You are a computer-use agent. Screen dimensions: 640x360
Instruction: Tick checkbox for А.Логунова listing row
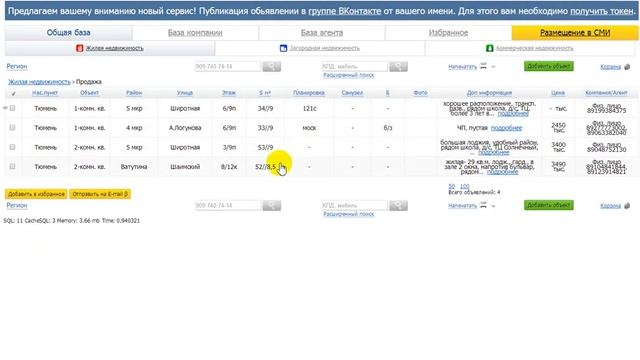point(13,128)
